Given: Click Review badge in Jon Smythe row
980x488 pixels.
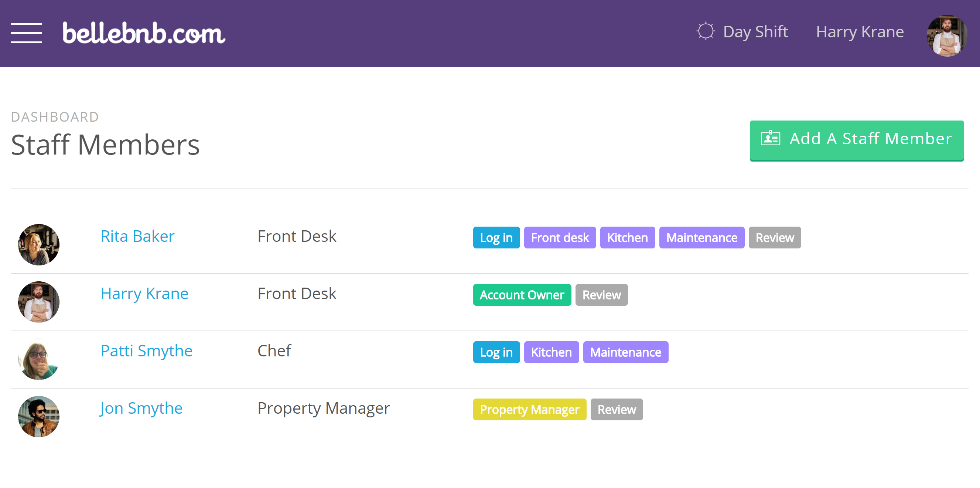Looking at the screenshot, I should 616,409.
